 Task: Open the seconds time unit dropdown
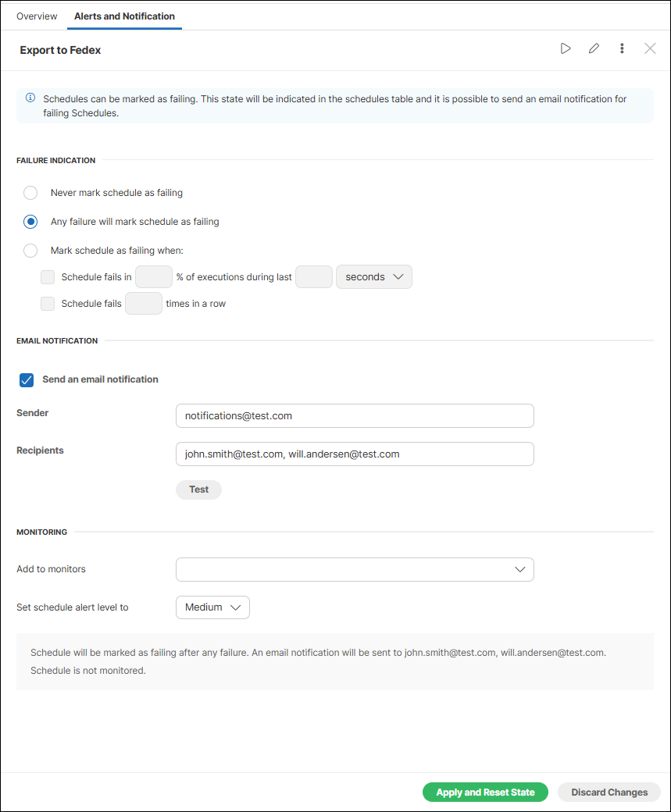[373, 276]
